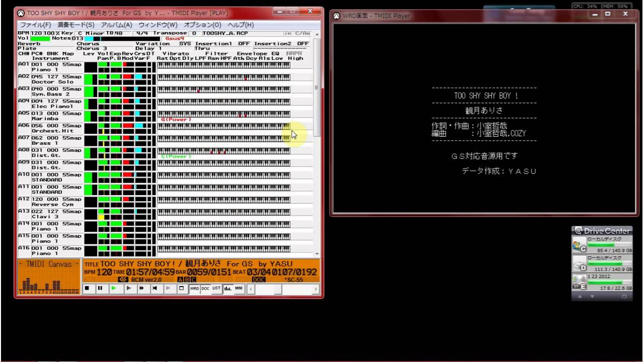Click the position slider thumb in the player bar
Screen dimensions: 644x362
278,289
